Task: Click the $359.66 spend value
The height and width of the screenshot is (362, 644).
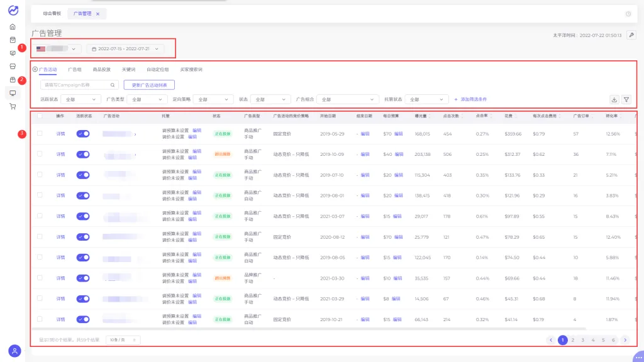Action: point(513,134)
